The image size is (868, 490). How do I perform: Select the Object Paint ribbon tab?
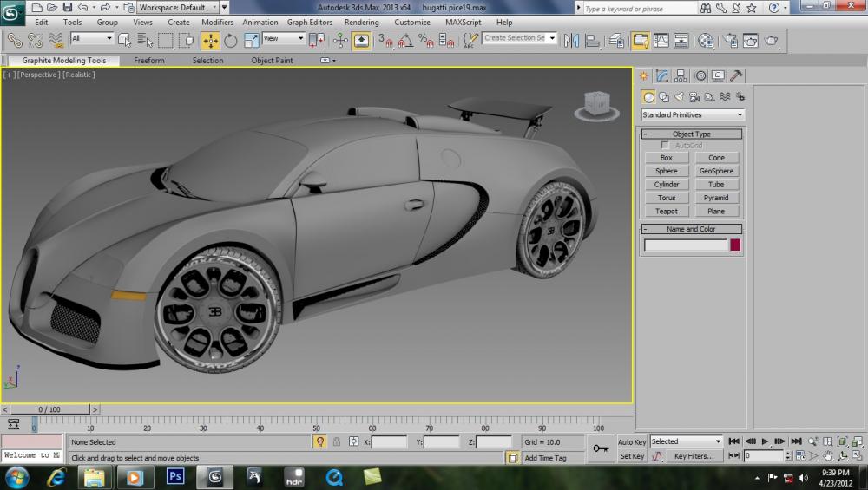[x=272, y=61]
